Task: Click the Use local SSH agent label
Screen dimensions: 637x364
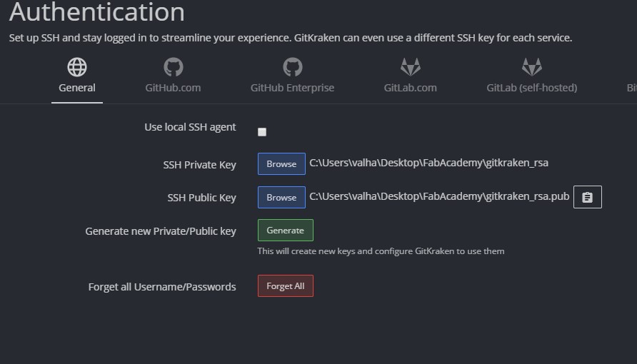Action: pos(190,127)
